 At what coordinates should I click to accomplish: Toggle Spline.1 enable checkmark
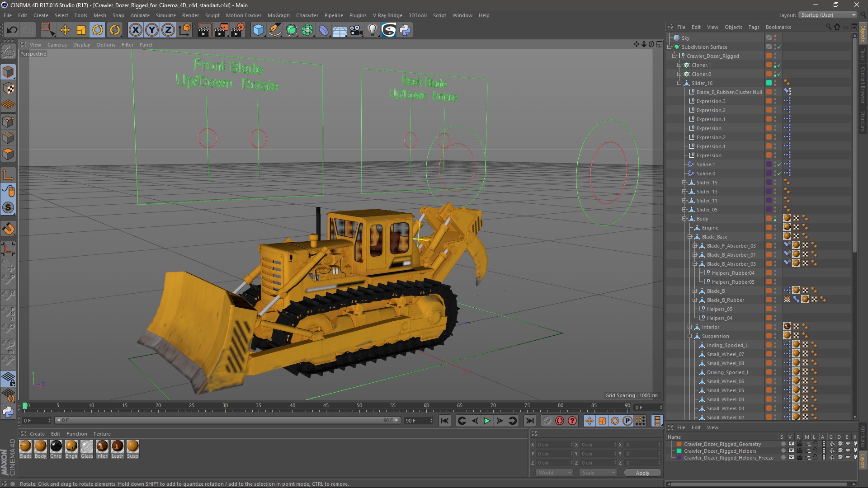779,164
